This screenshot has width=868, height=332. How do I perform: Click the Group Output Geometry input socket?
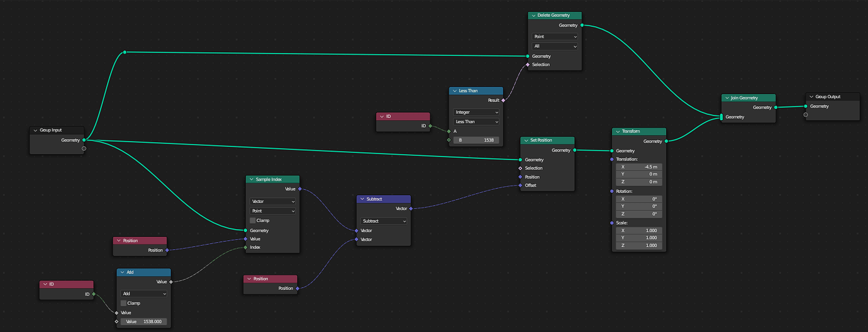806,106
